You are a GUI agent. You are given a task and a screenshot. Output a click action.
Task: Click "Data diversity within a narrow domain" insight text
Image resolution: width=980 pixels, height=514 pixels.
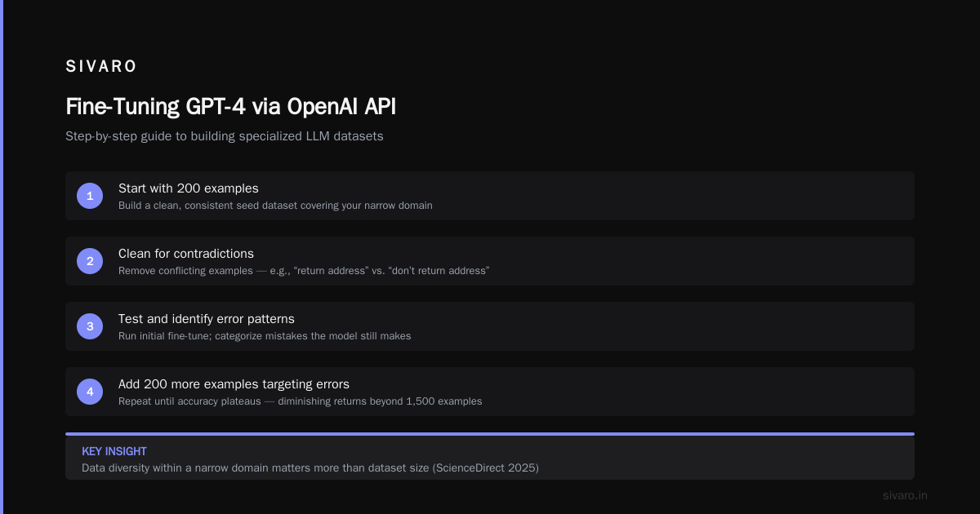coord(310,468)
